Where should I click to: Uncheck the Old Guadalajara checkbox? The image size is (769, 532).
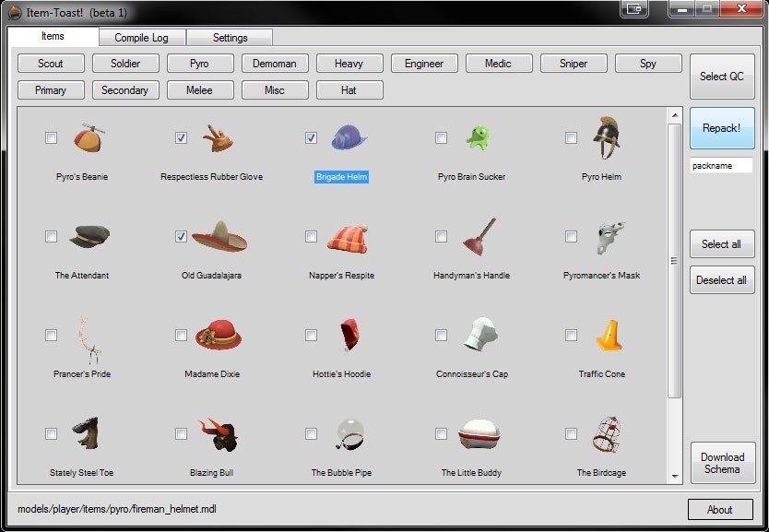(x=181, y=237)
